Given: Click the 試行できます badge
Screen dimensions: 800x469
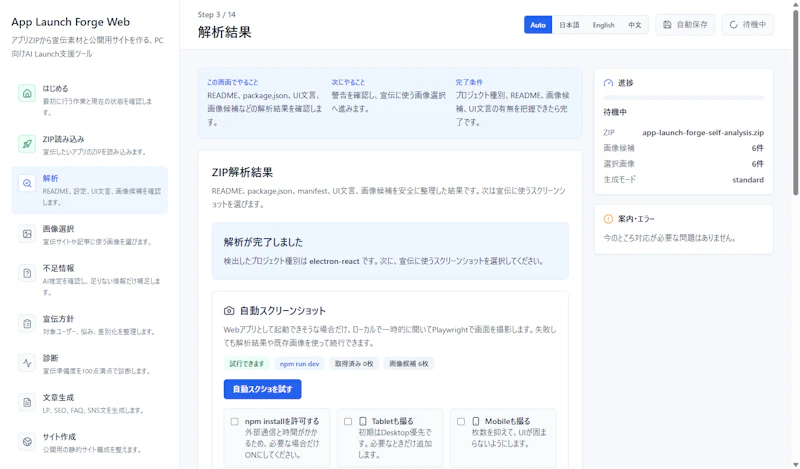Looking at the screenshot, I should [x=246, y=363].
